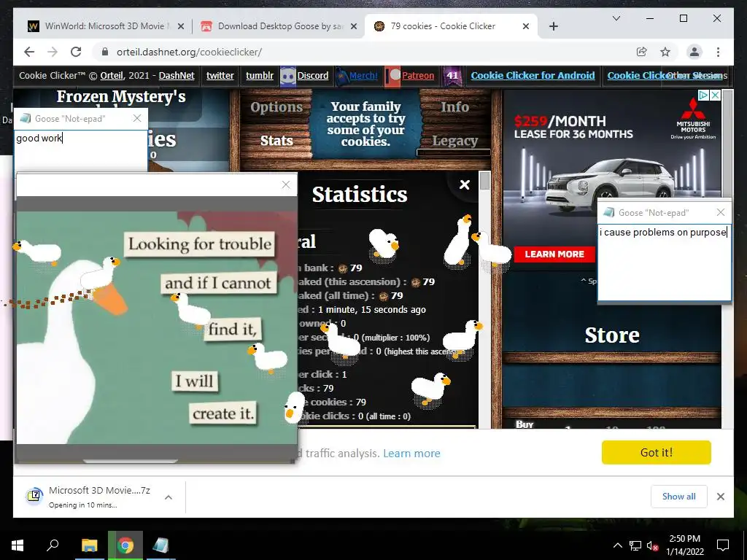Open the twitter link
The image size is (747, 560).
pyautogui.click(x=220, y=76)
